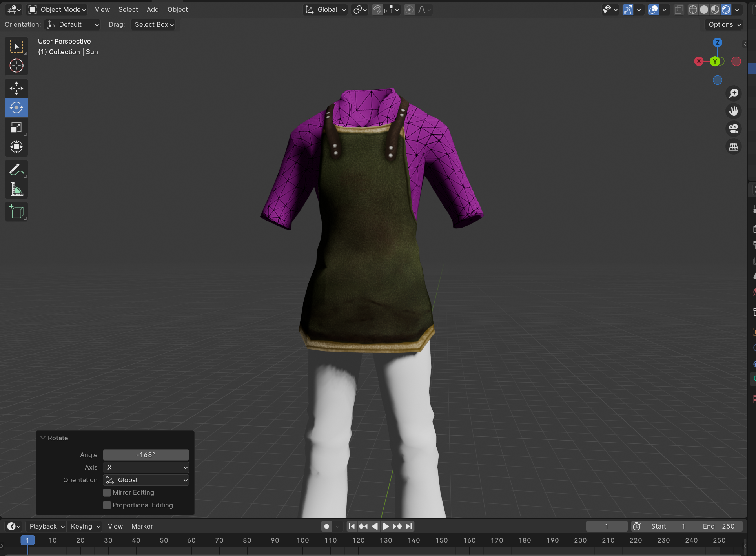Enable the Mirror Editing checkbox
The height and width of the screenshot is (556, 756).
[x=107, y=492]
